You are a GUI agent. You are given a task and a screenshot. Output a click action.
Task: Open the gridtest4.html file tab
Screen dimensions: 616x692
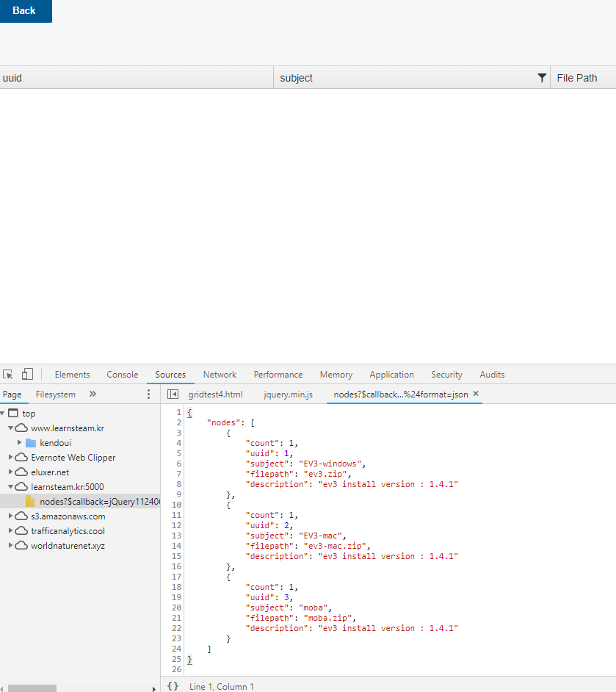pos(215,394)
